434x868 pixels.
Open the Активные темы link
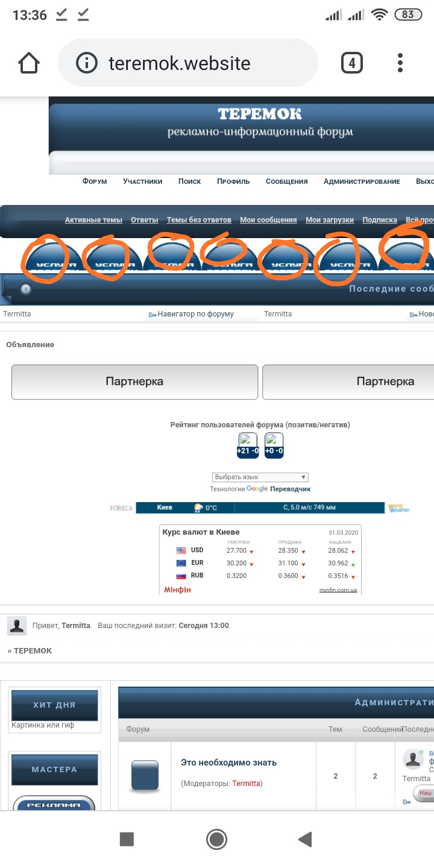coord(93,220)
